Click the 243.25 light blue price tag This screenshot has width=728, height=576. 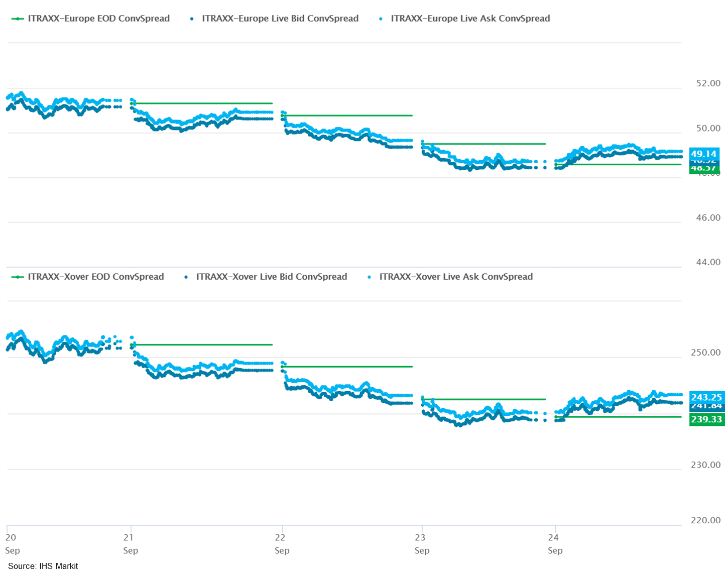click(x=706, y=397)
